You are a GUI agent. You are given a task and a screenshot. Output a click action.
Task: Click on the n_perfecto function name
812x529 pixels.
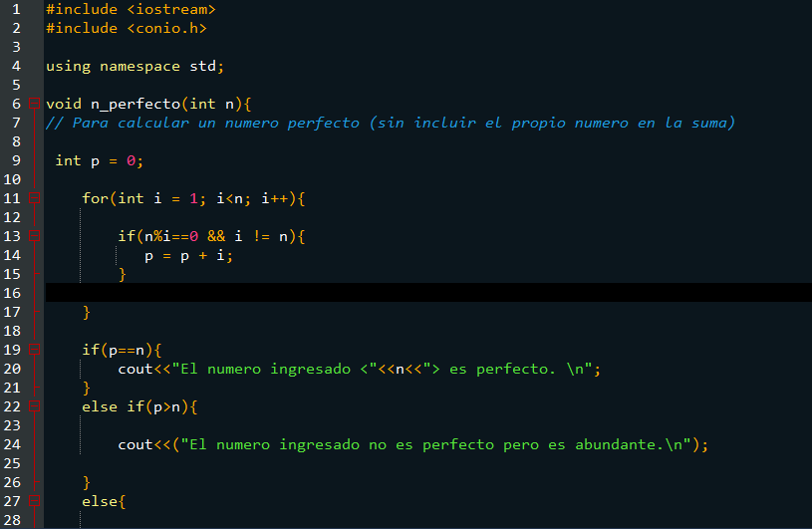(x=135, y=104)
